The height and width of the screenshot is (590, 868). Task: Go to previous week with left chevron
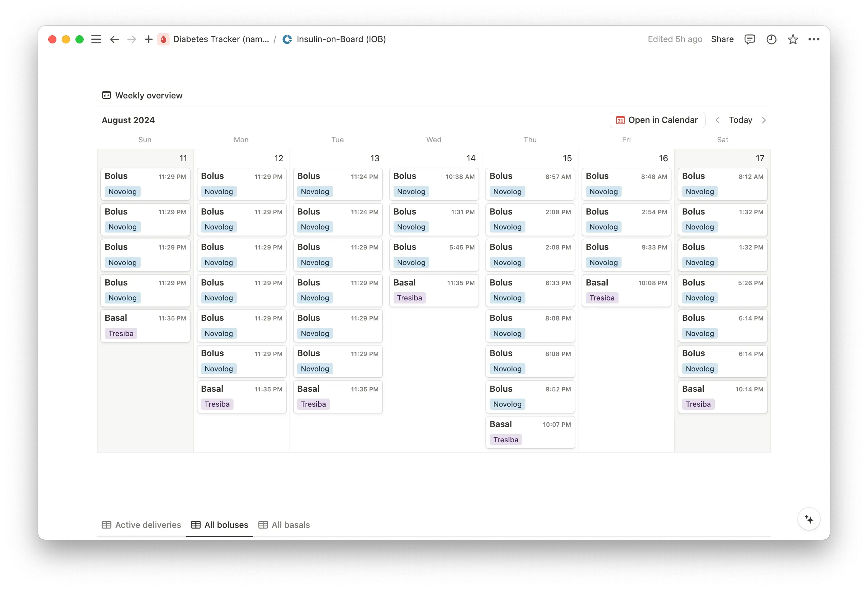pos(717,120)
